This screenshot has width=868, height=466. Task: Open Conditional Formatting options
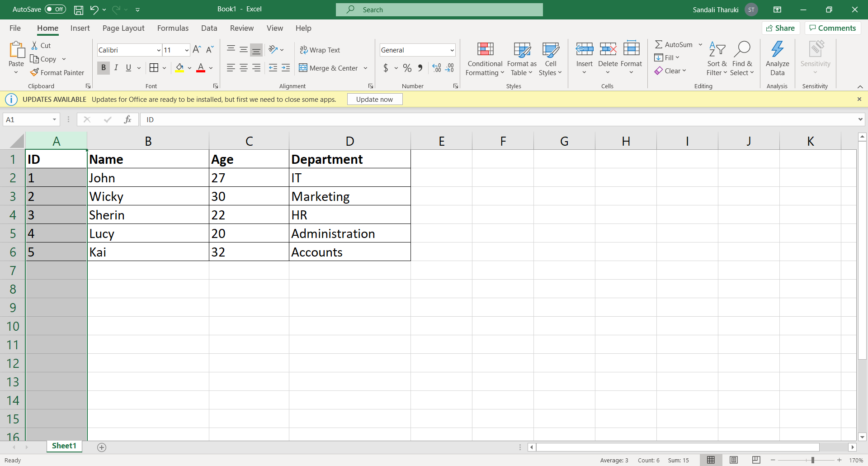484,59
